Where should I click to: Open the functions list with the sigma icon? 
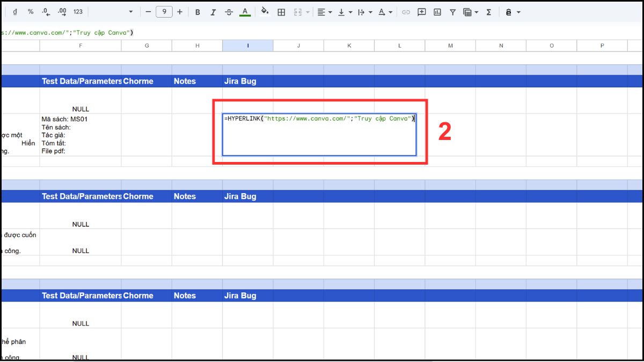(x=488, y=11)
